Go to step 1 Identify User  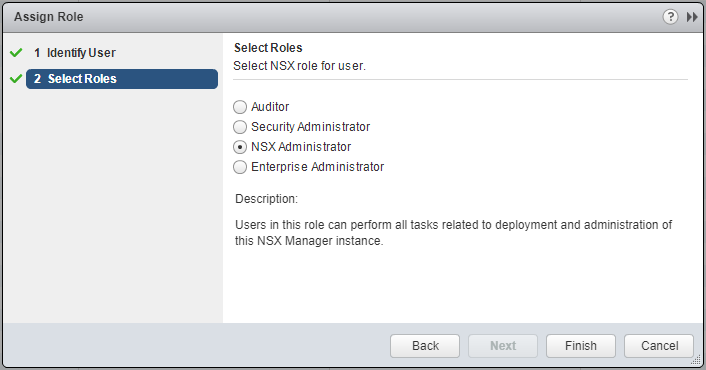click(75, 53)
